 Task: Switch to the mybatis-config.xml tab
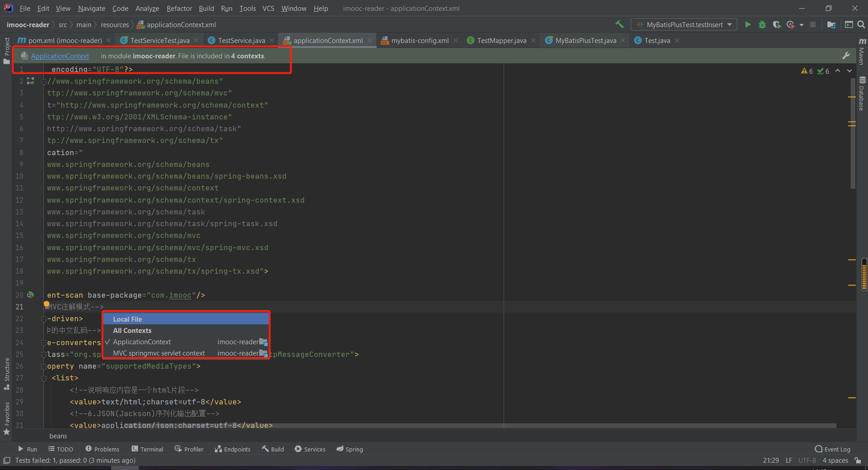click(420, 41)
